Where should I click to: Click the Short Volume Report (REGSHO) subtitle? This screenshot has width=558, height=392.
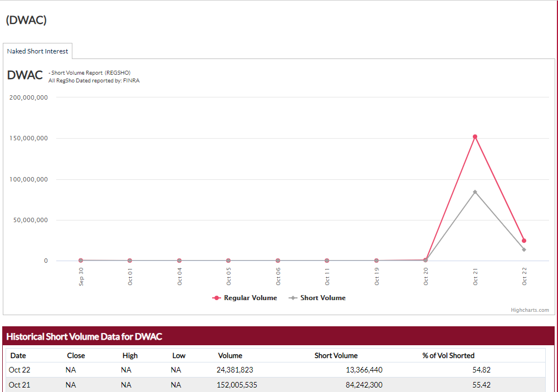coord(90,72)
